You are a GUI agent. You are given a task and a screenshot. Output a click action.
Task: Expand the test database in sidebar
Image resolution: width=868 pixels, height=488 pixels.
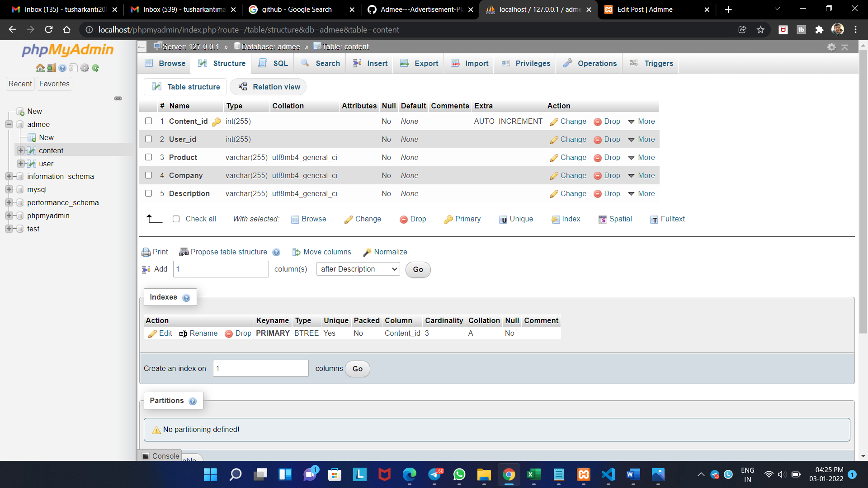10,229
